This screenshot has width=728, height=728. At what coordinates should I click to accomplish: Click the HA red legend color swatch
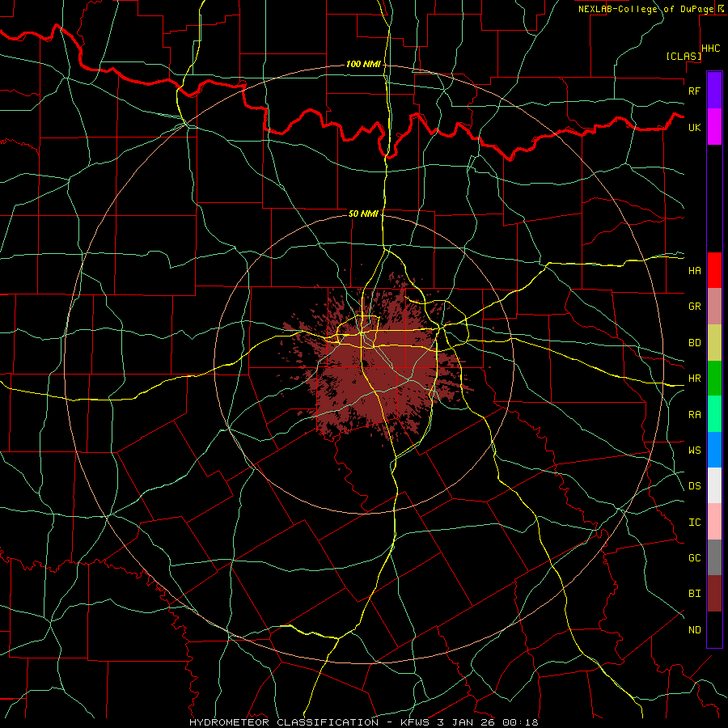coord(714,270)
